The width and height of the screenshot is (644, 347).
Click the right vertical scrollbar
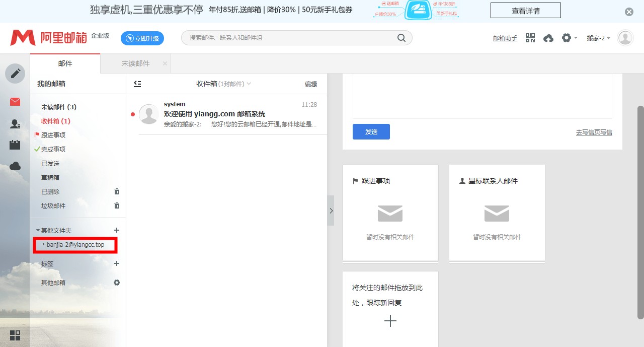coord(640,212)
